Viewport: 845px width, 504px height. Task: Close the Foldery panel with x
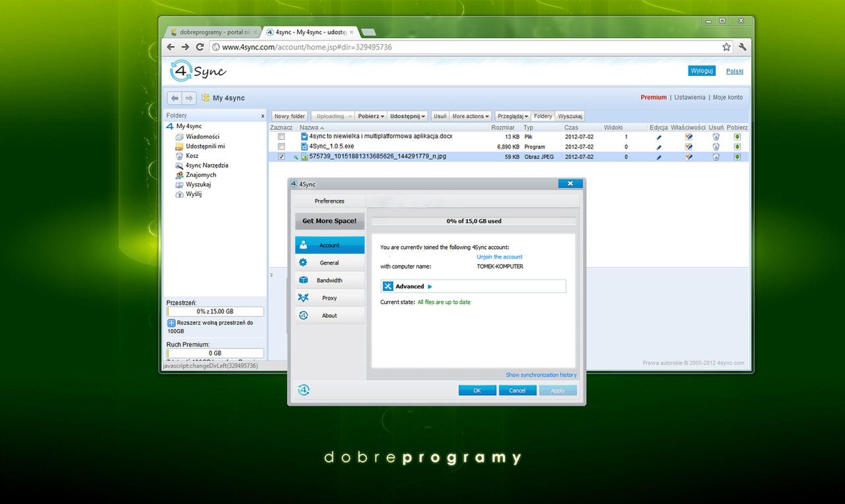click(262, 115)
